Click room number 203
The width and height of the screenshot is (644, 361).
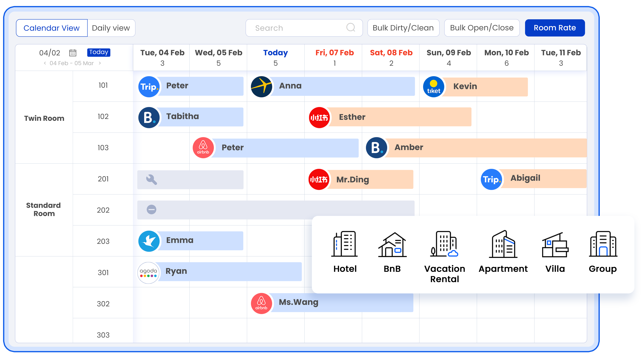point(103,241)
